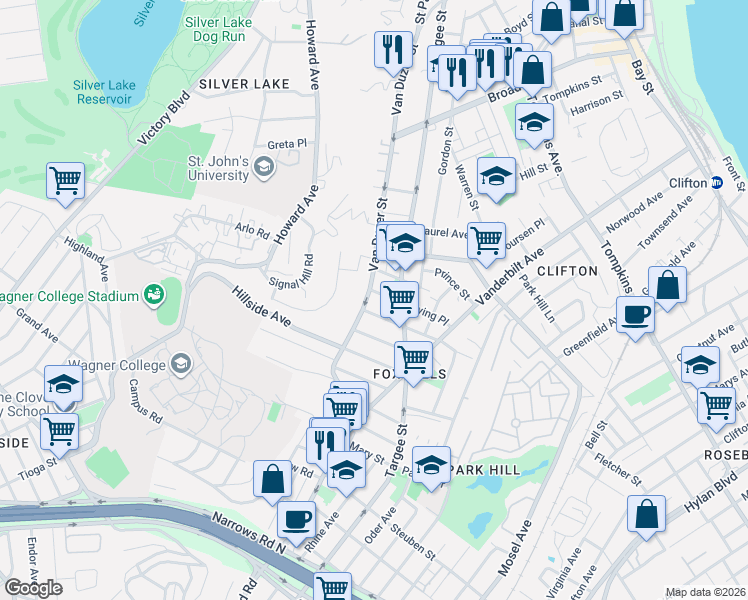748x600 pixels.
Task: Select the Hillside Ave street label
Action: tap(261, 307)
